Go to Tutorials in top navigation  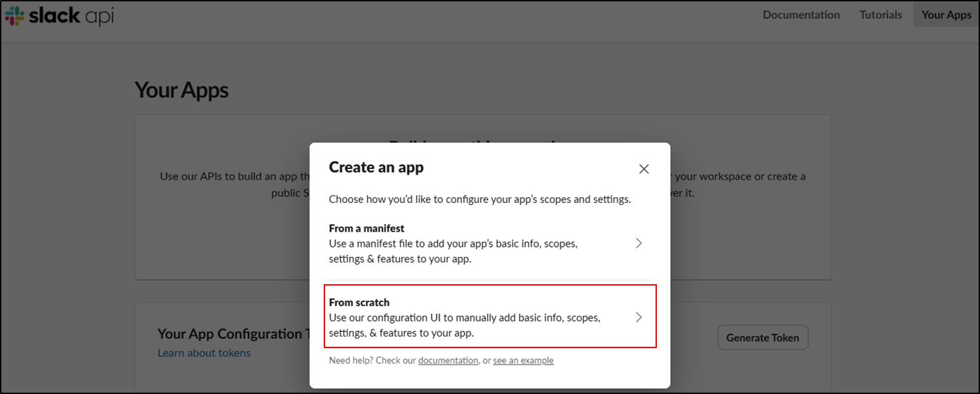coord(880,15)
